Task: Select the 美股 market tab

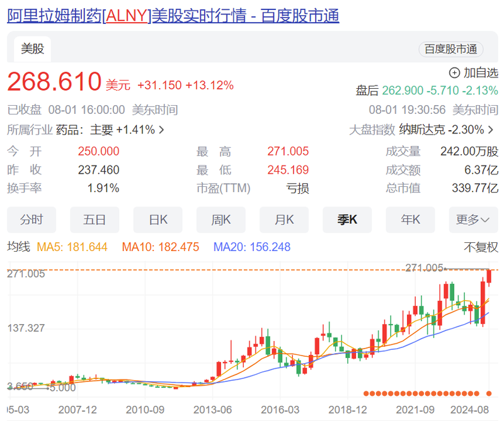Action: pos(32,48)
